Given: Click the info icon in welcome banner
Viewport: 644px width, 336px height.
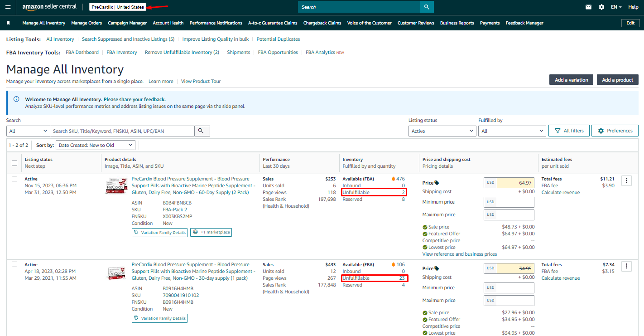Looking at the screenshot, I should pyautogui.click(x=16, y=99).
